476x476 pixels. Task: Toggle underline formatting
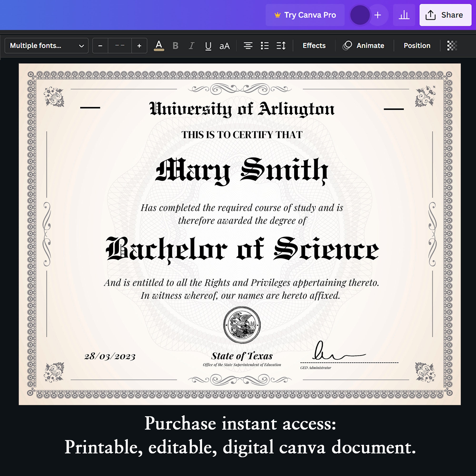coord(208,46)
